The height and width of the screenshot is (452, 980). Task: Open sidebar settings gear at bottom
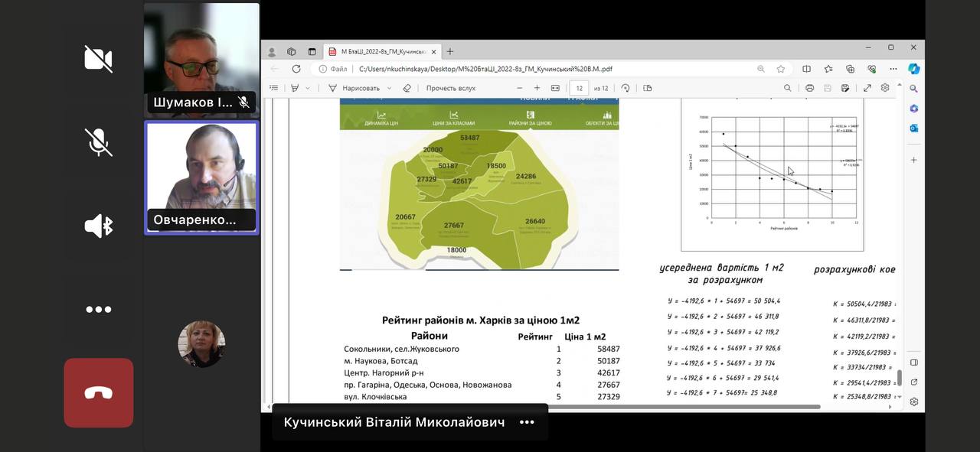tap(913, 402)
